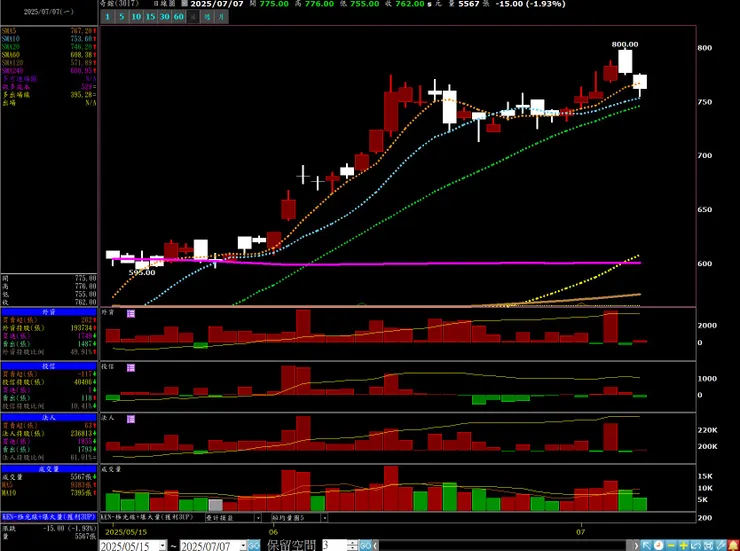Open the 外資 panel settings list icon
The width and height of the screenshot is (740, 551).
tap(131, 313)
